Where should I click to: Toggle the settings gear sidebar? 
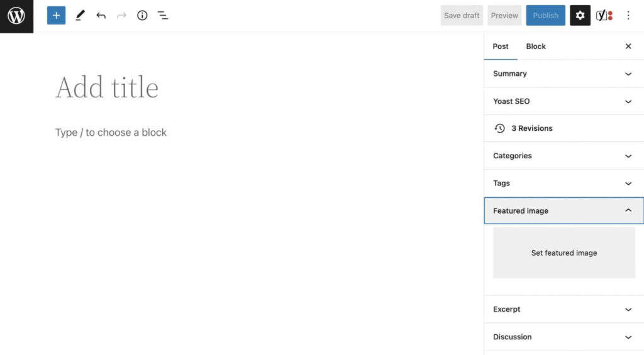click(580, 16)
